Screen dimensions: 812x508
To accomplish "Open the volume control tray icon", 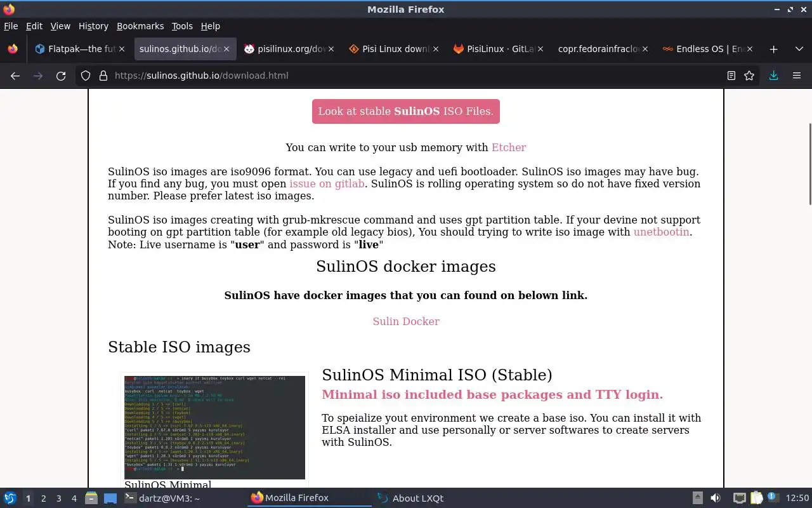I will pyautogui.click(x=716, y=498).
